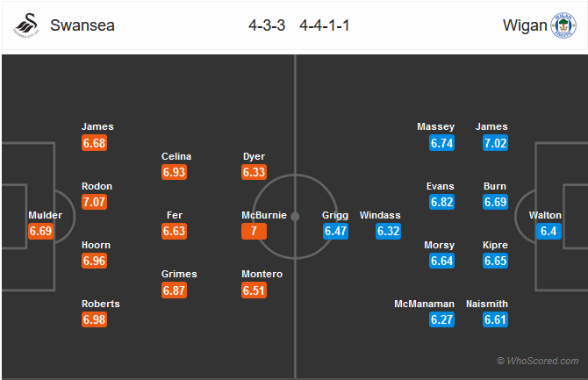Click Windass's 6.32 rating badge

click(x=389, y=231)
